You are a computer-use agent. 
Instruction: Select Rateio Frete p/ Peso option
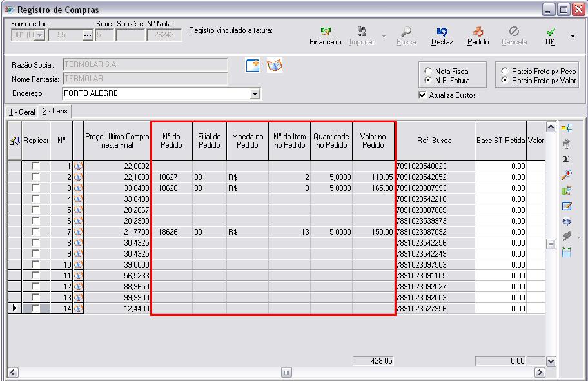505,72
